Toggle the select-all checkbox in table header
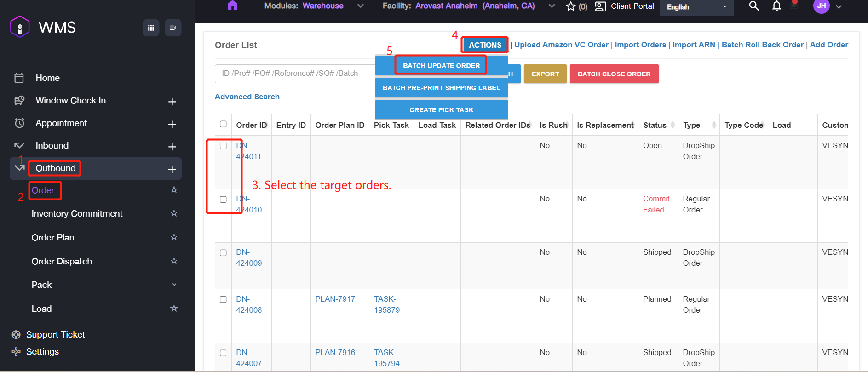The width and height of the screenshot is (868, 372). pos(223,124)
